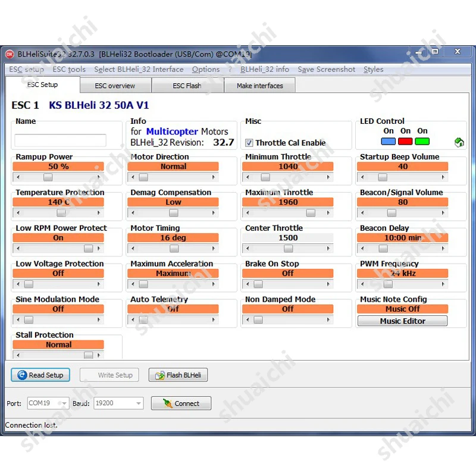The width and height of the screenshot is (476, 476).
Task: Click Minimum Throttle slider thumb
Action: [265, 177]
